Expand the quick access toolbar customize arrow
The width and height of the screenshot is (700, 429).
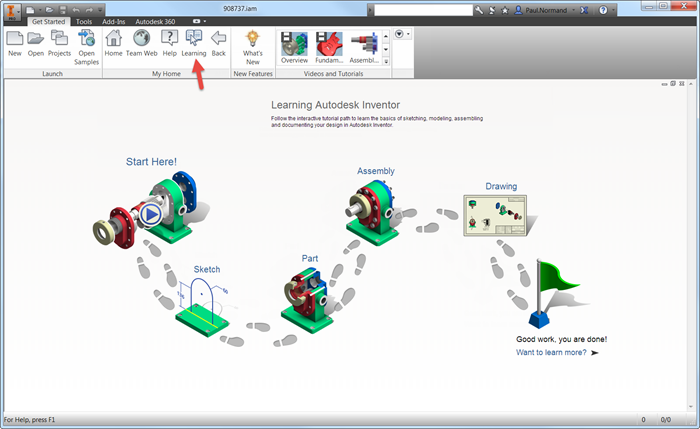[x=100, y=10]
